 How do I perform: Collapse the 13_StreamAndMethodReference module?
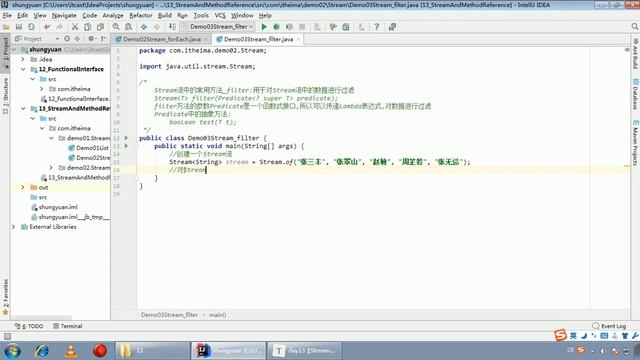[x=23, y=109]
